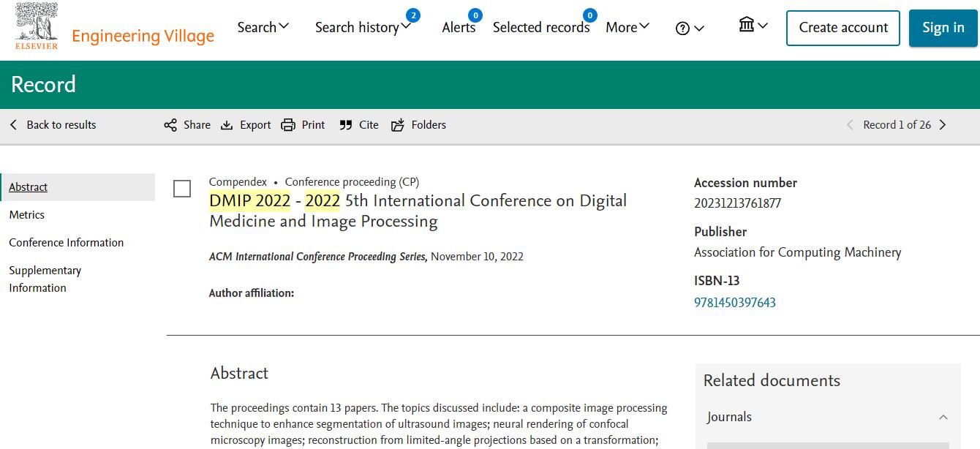Collapse the Journals related documents section

pyautogui.click(x=943, y=418)
